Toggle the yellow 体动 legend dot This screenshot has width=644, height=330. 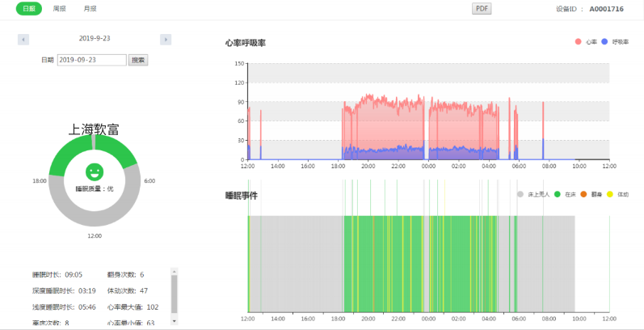[x=610, y=194]
